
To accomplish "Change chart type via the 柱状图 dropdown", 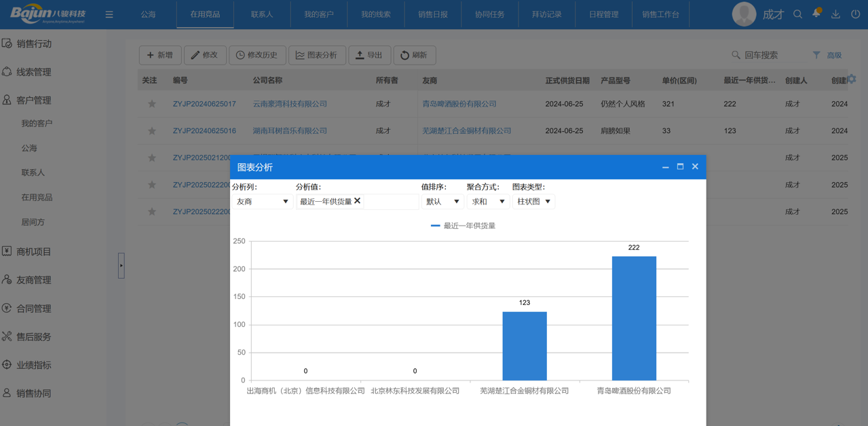I will point(533,201).
